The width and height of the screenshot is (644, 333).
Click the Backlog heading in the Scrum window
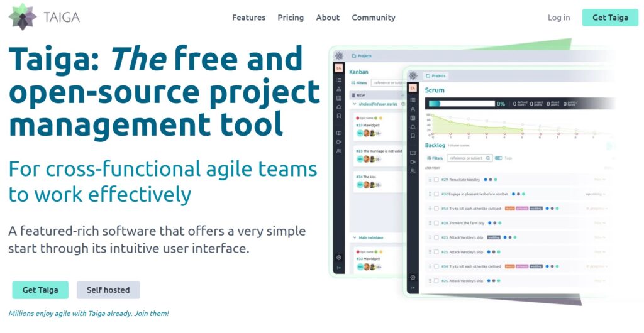435,145
